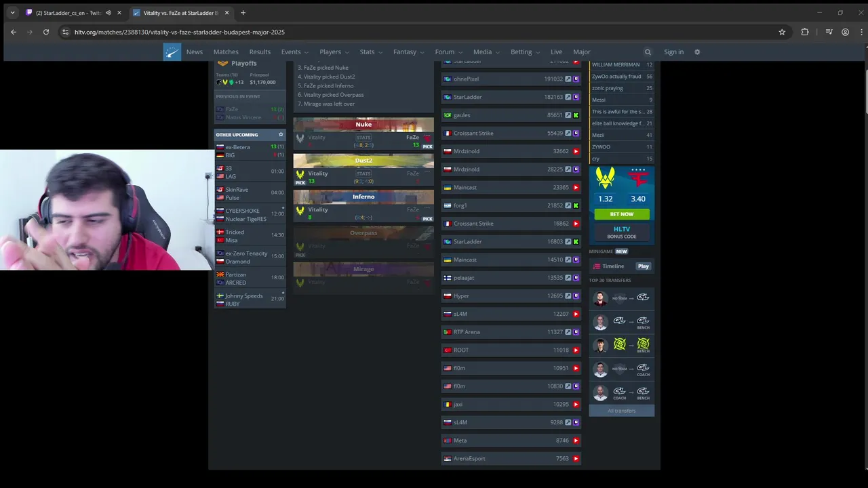Click Play next to Timeline minigame
The height and width of the screenshot is (488, 868).
643,266
